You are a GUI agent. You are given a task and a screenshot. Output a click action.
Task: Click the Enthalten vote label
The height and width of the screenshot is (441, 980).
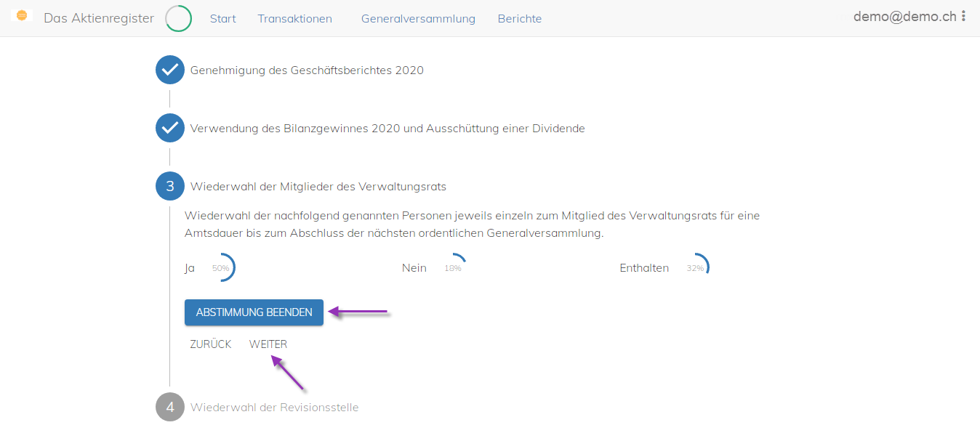click(x=644, y=268)
